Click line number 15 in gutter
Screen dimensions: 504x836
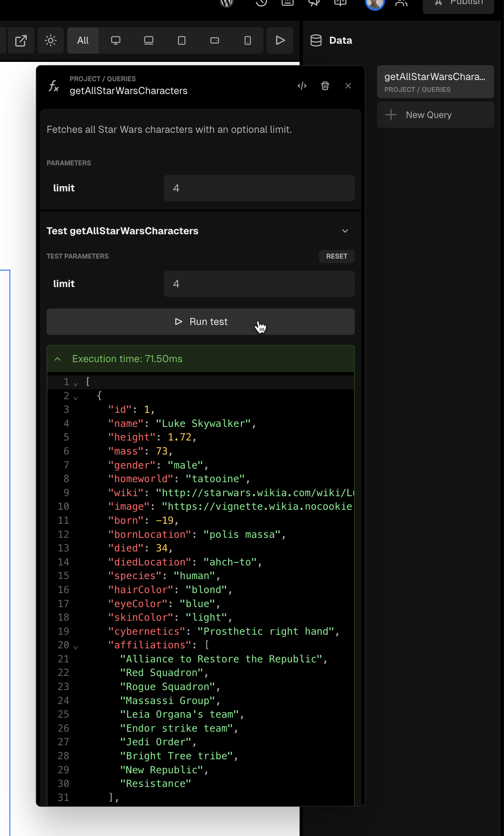coord(63,576)
